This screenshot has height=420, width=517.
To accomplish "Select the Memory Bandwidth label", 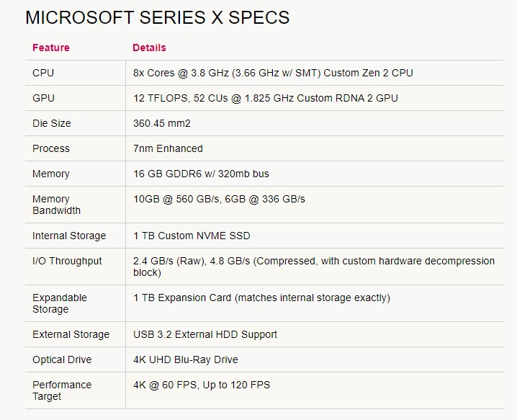I will (56, 205).
